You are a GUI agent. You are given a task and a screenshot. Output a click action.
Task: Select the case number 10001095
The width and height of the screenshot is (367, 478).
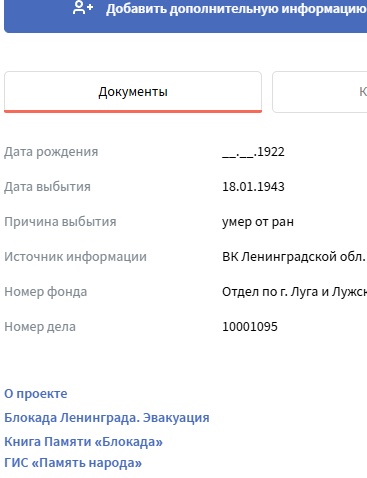250,327
